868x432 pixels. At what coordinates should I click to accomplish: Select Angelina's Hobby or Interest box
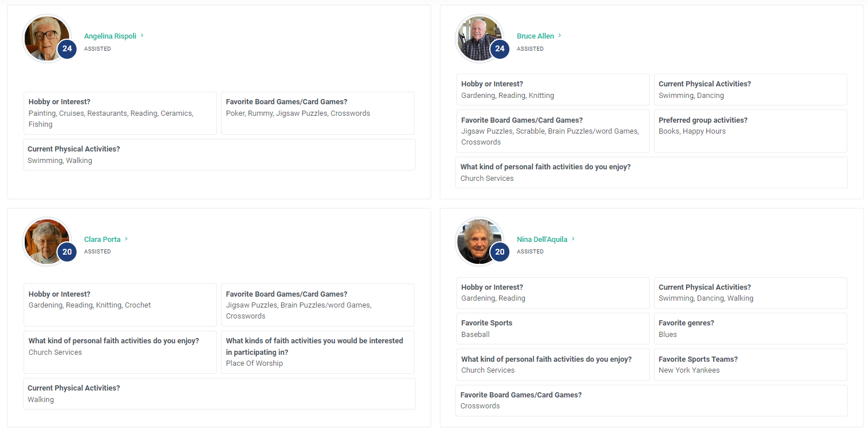click(120, 113)
